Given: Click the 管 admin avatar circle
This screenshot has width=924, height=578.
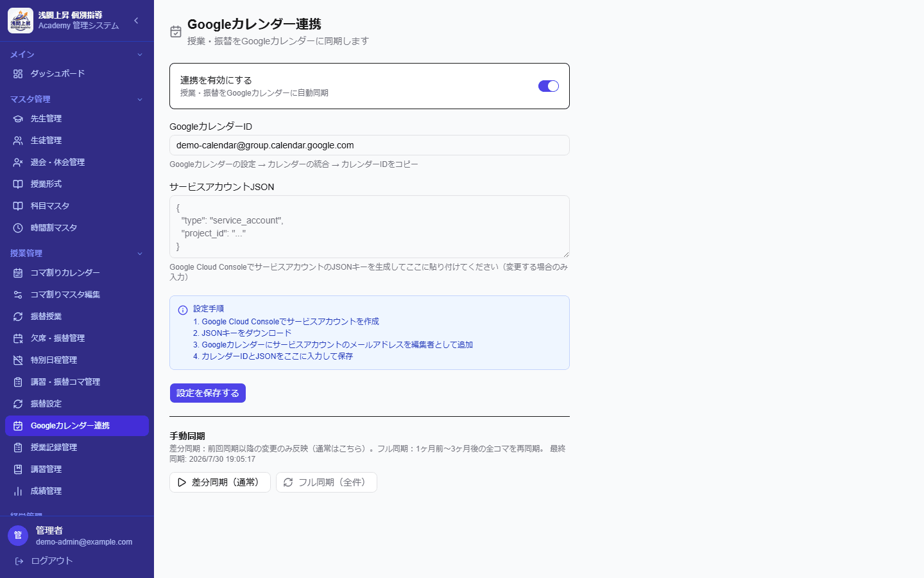Looking at the screenshot, I should (18, 536).
